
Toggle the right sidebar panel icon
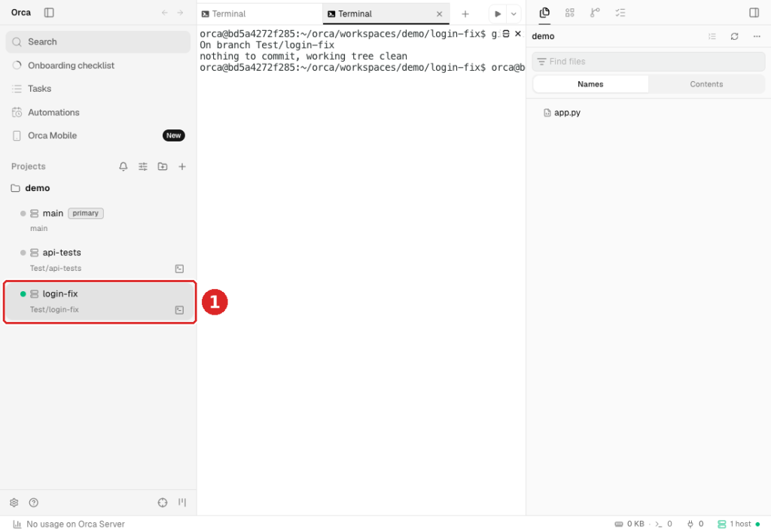click(754, 13)
